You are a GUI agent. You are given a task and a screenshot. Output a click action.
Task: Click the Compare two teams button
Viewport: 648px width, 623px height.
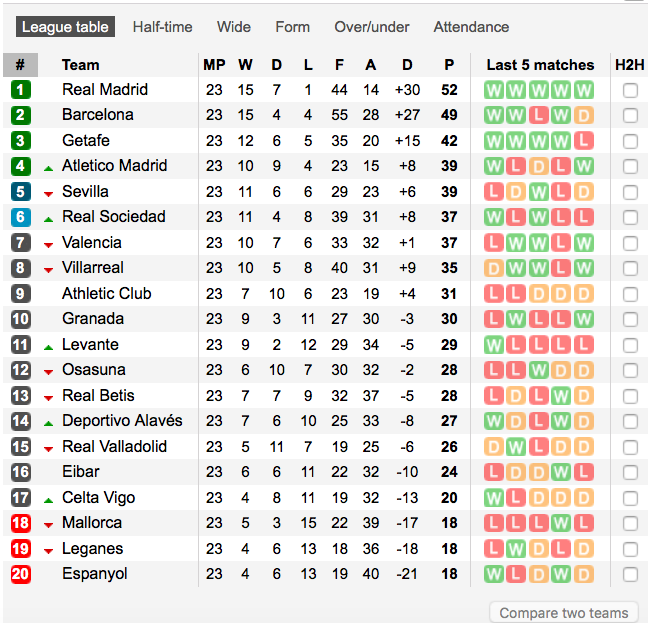pos(564,613)
